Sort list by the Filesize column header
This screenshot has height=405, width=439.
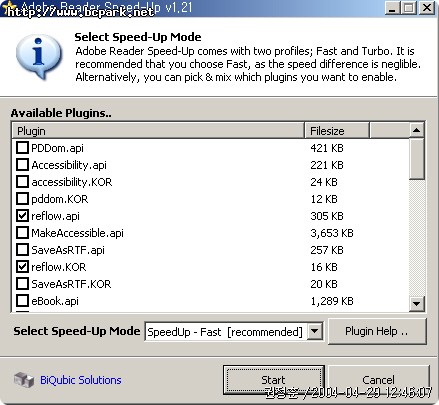tap(337, 131)
